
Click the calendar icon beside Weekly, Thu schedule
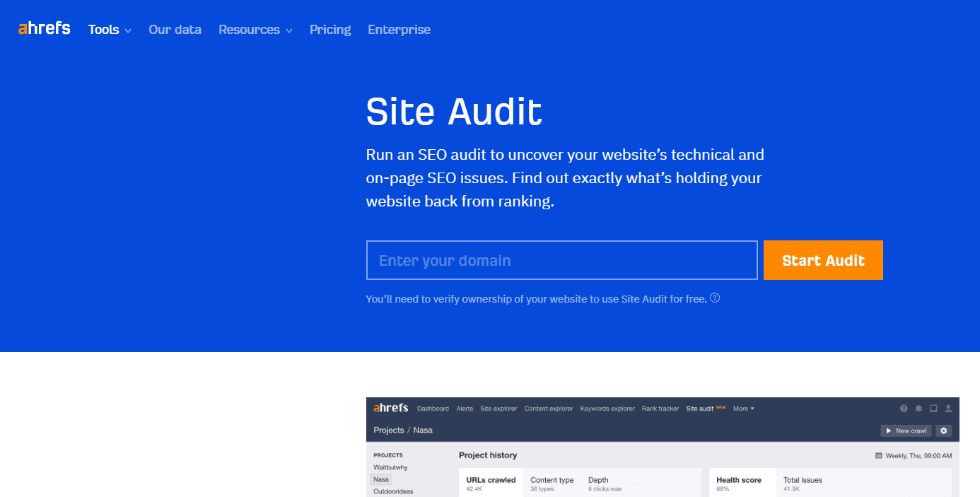coord(879,456)
